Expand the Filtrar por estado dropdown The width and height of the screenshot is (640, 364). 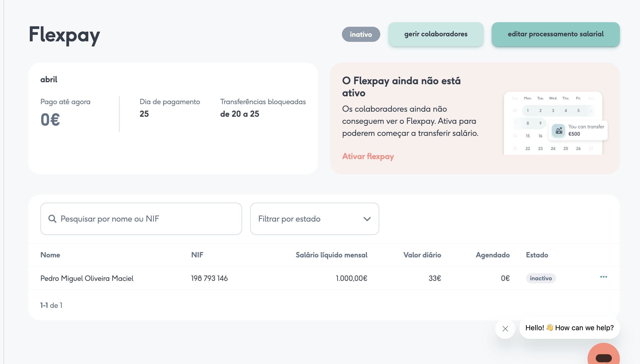(314, 219)
